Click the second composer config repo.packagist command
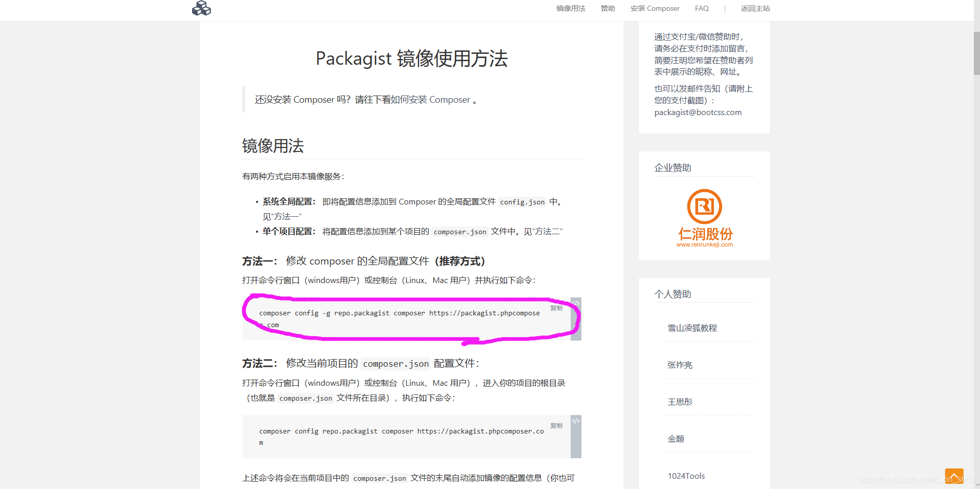The height and width of the screenshot is (489, 980). [401, 437]
